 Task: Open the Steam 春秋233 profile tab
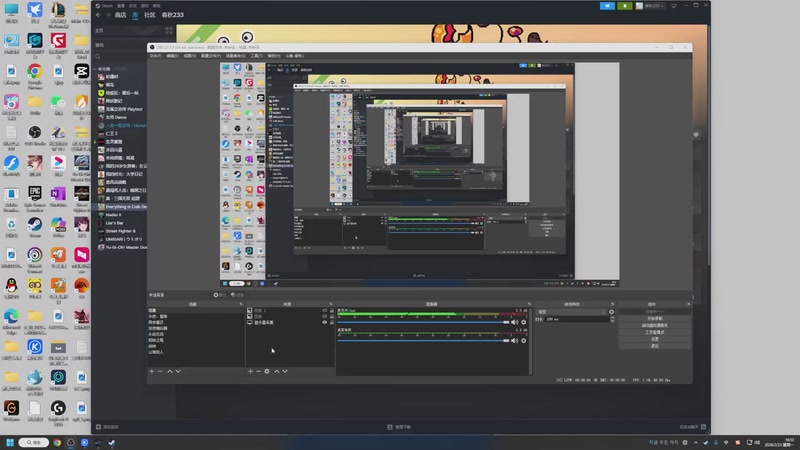point(172,15)
